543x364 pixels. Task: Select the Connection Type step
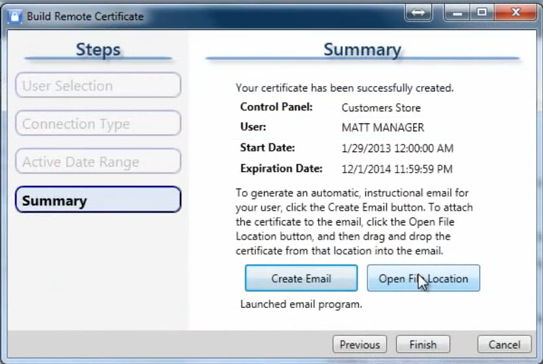click(98, 123)
